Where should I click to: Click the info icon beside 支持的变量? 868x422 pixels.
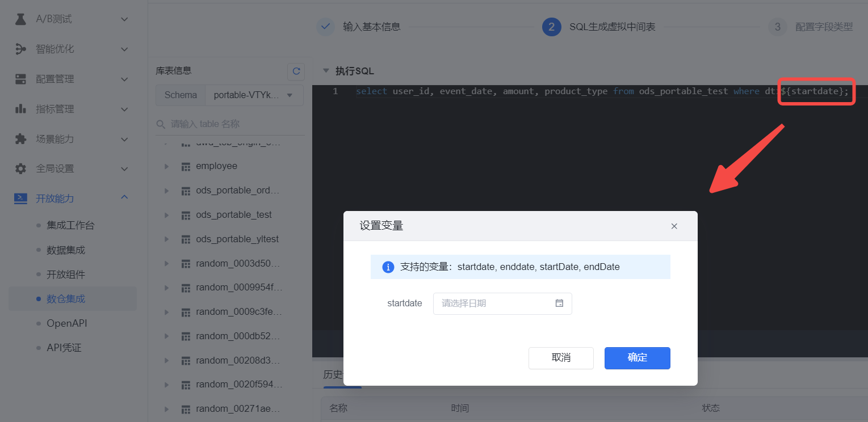tap(388, 267)
